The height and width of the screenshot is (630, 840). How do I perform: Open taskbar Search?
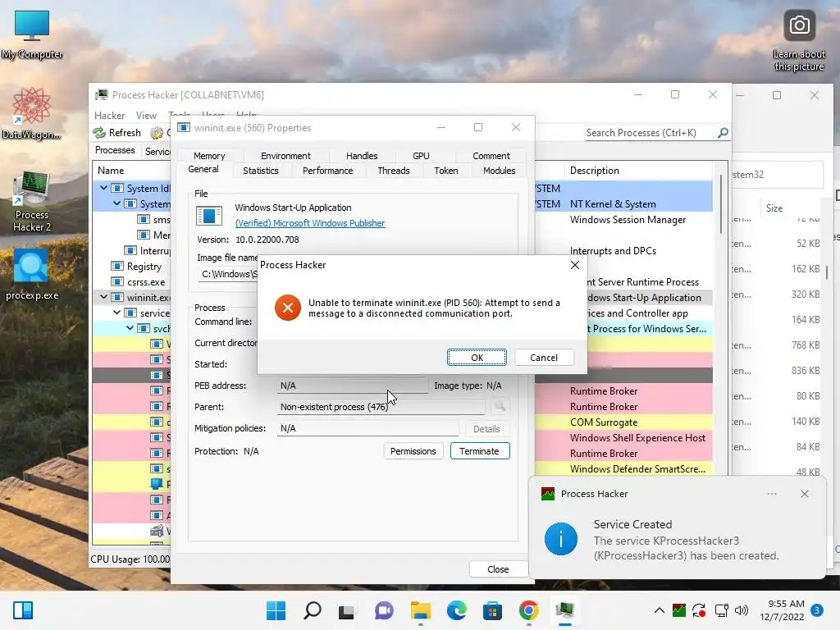(313, 610)
